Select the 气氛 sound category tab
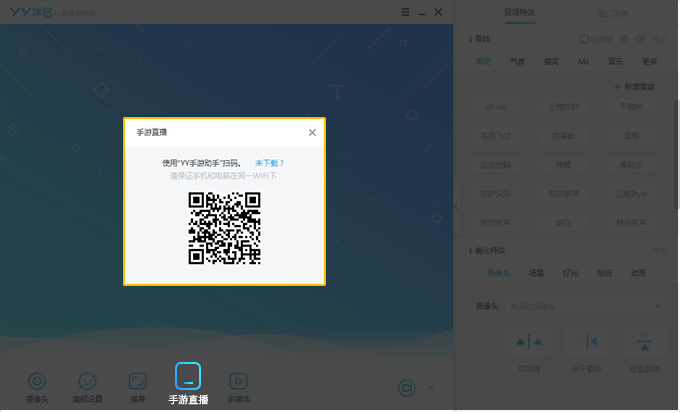 [x=517, y=62]
